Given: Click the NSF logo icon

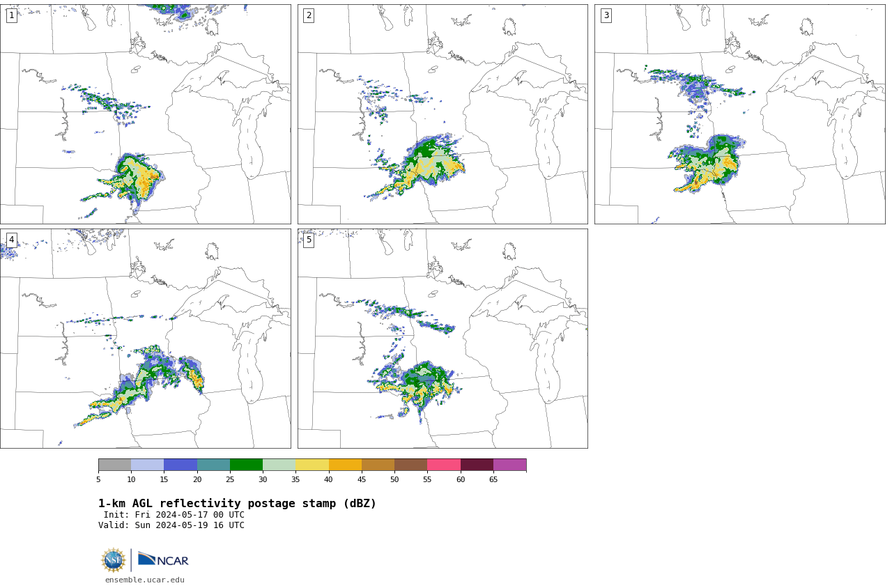Looking at the screenshot, I should coord(114,560).
